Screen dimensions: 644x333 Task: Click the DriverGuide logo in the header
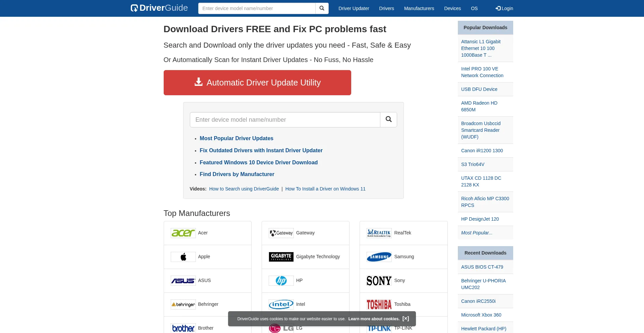[159, 8]
